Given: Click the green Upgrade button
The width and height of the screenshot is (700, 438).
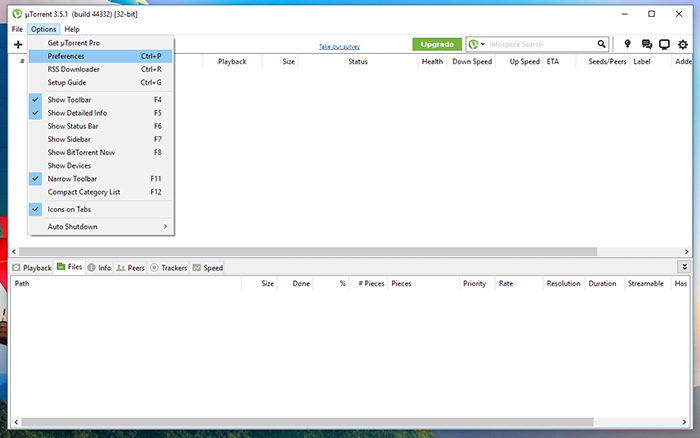Looking at the screenshot, I should 437,44.
